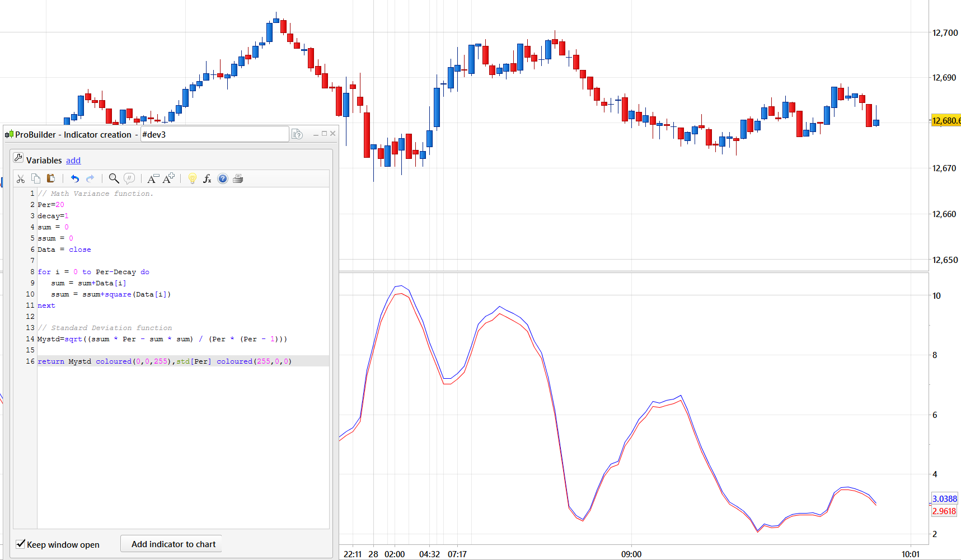Copy code using the copy icon
The height and width of the screenshot is (560, 961).
36,178
